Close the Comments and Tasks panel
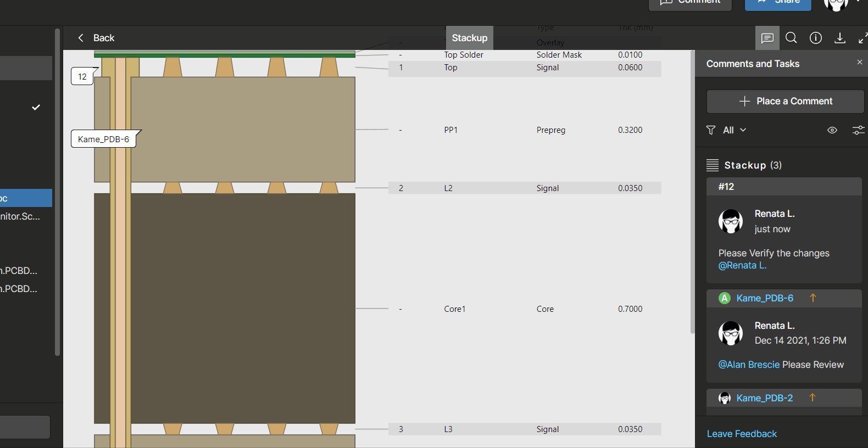 859,63
